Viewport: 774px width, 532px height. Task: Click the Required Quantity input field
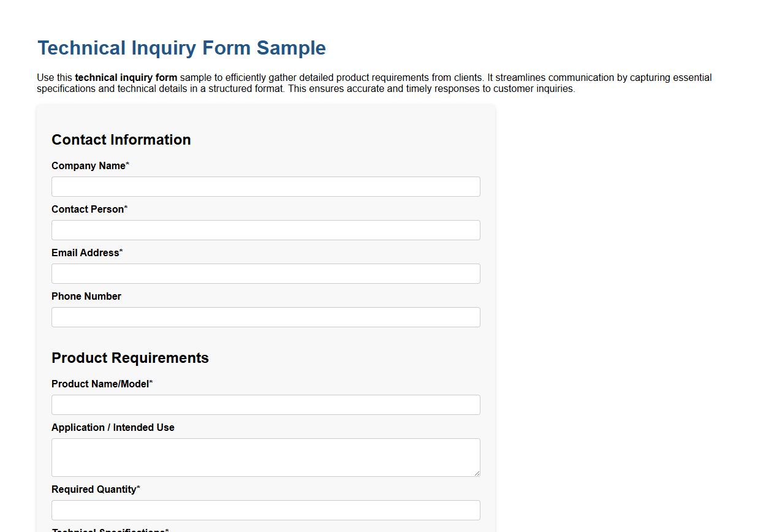(x=265, y=510)
